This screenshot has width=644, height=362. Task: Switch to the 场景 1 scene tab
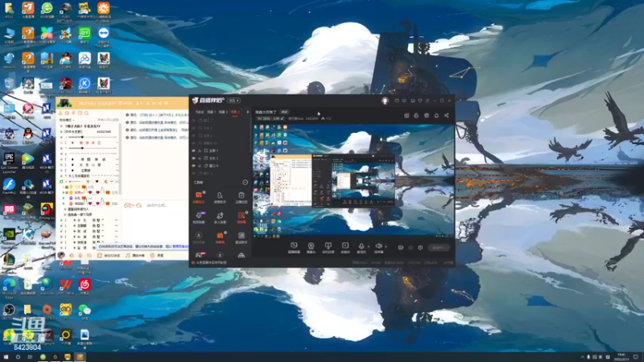click(x=211, y=112)
